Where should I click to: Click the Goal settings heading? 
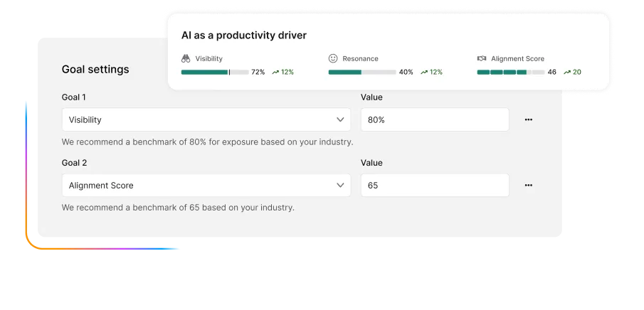click(x=95, y=69)
